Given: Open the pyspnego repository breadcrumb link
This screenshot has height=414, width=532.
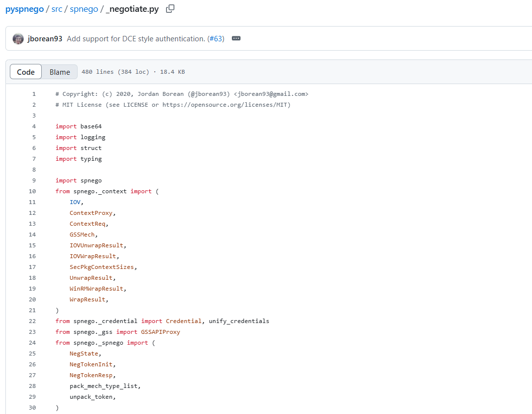Looking at the screenshot, I should coord(24,9).
